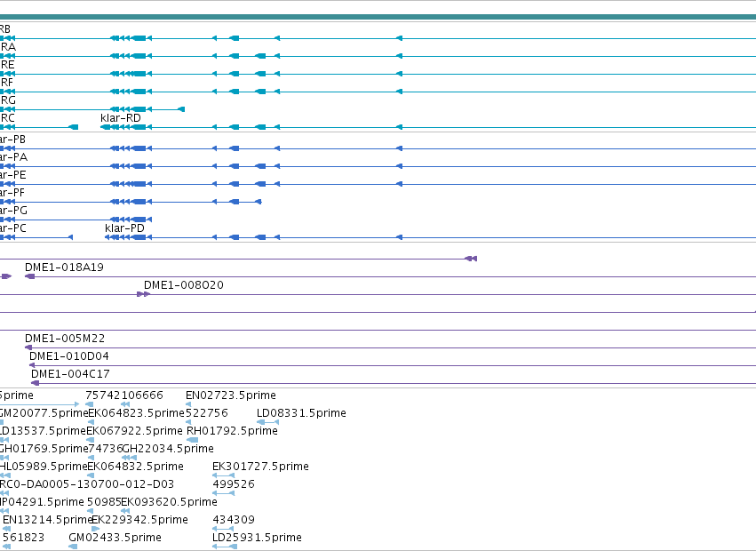
Task: Click the GM20077.5prime label
Action: pos(44,413)
